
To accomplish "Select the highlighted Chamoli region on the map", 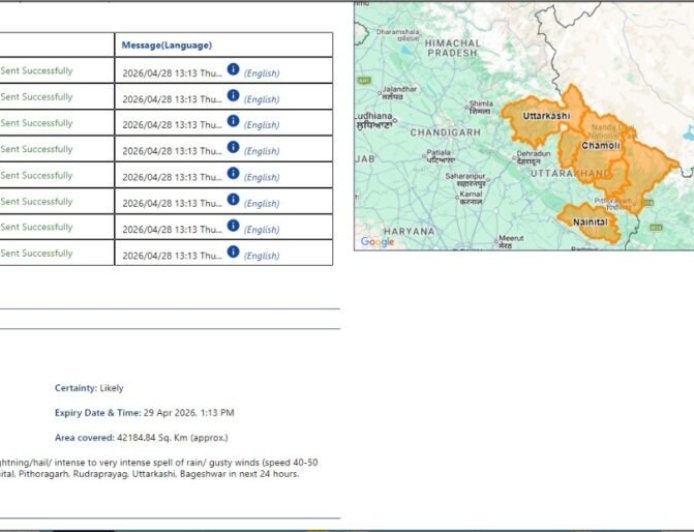I will tap(601, 146).
